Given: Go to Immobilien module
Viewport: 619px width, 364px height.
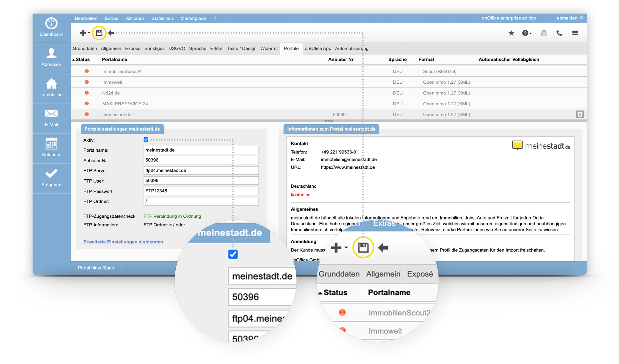Looking at the screenshot, I should click(x=51, y=88).
